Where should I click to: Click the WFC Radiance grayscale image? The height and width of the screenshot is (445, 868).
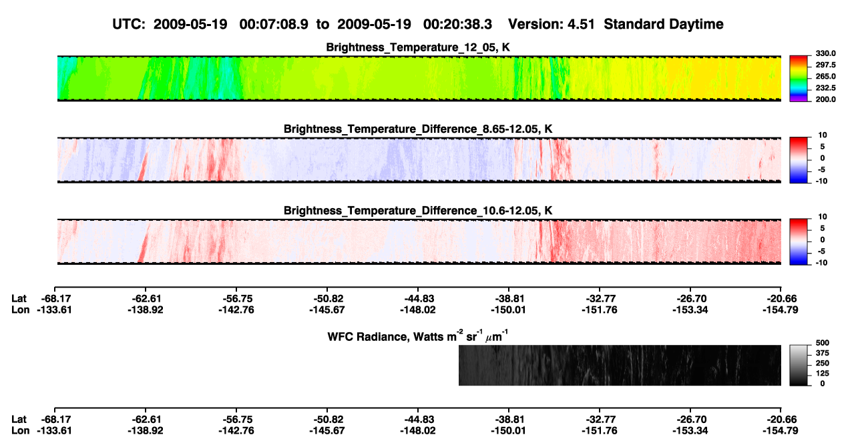point(620,366)
